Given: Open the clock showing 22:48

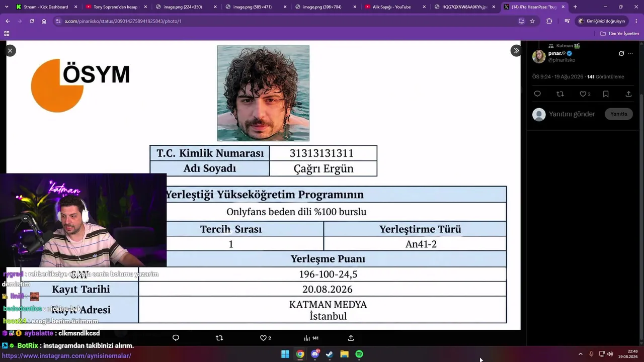Looking at the screenshot, I should pyautogui.click(x=628, y=354).
